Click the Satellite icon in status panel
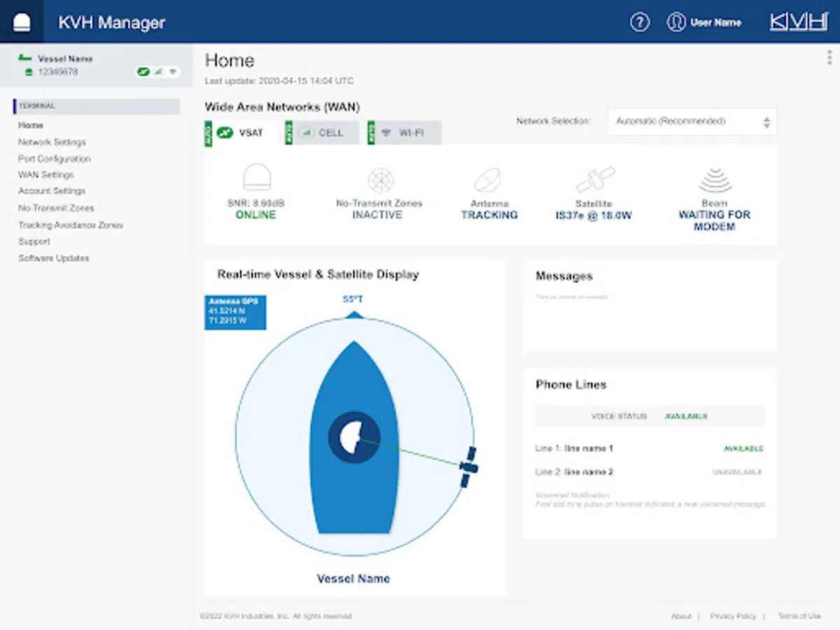Viewport: 840px width, 630px height. point(595,180)
